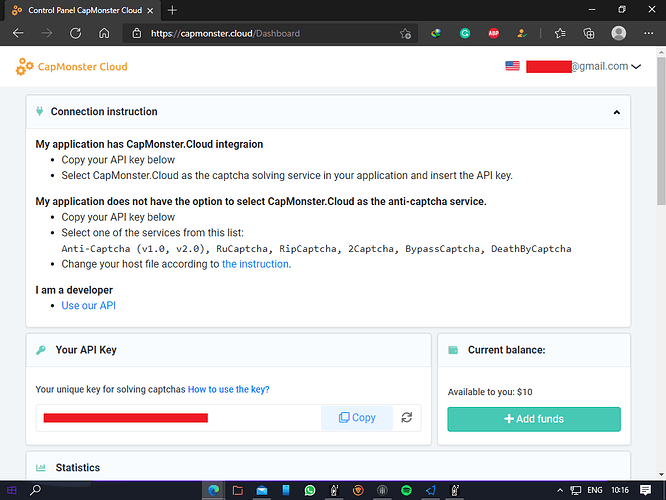Screen dimensions: 666x500
Task: Select the Control Panel CapMonster Cloud tab
Action: coord(83,10)
